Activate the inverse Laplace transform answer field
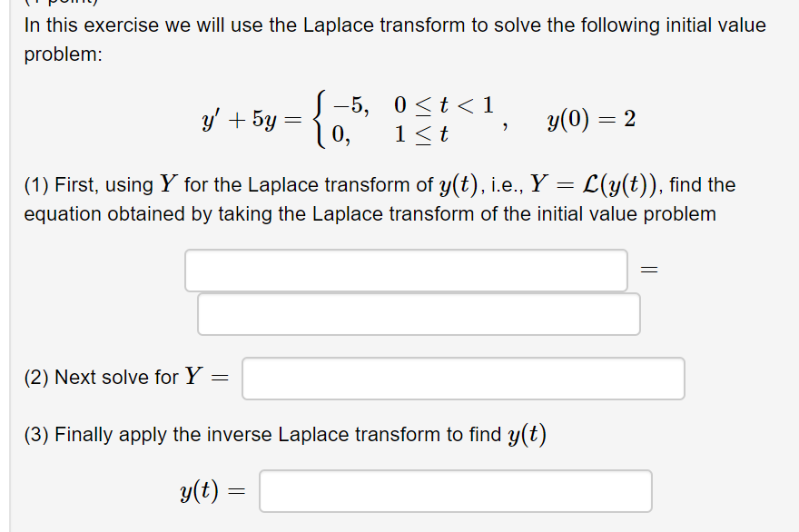The height and width of the screenshot is (532, 799). coord(455,490)
